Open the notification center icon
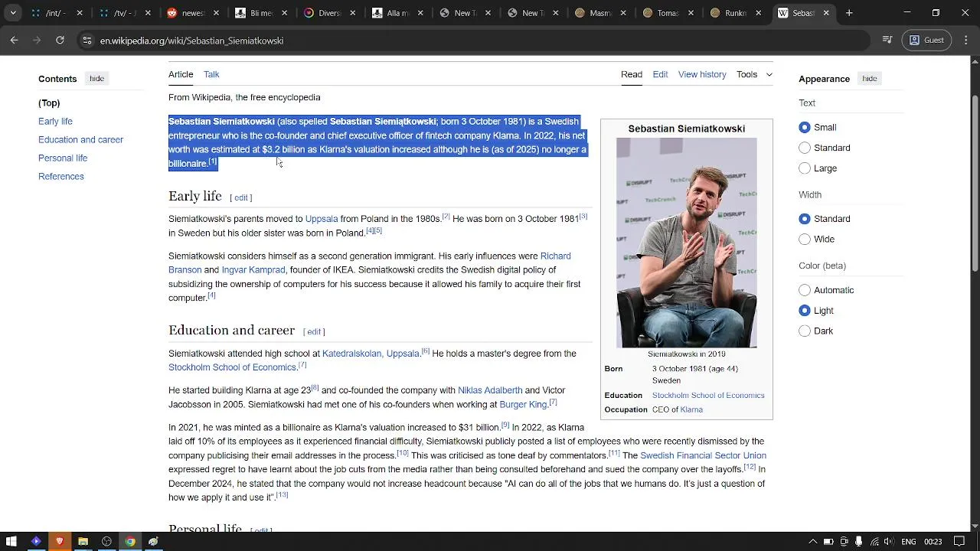Screen dimensions: 980x551 [959, 542]
